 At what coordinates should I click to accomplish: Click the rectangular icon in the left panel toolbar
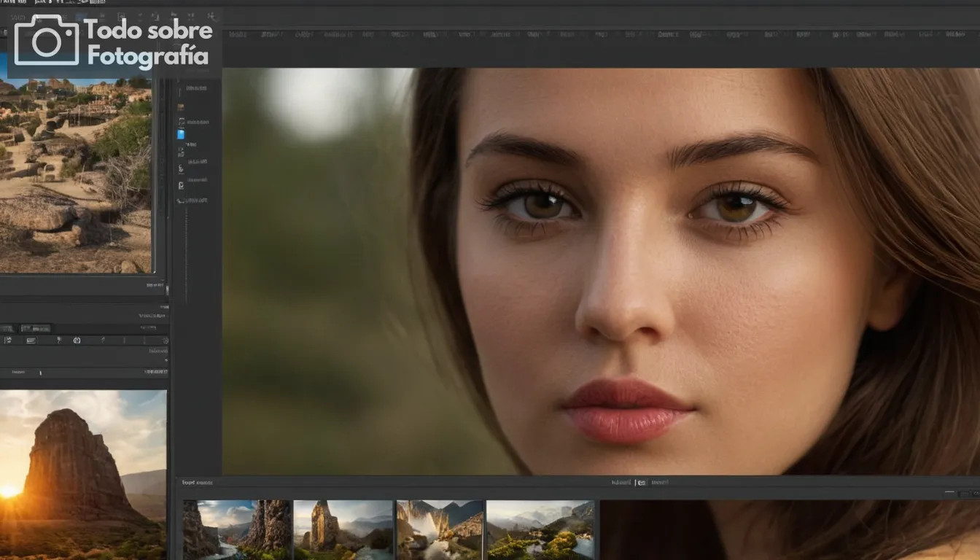[31, 341]
